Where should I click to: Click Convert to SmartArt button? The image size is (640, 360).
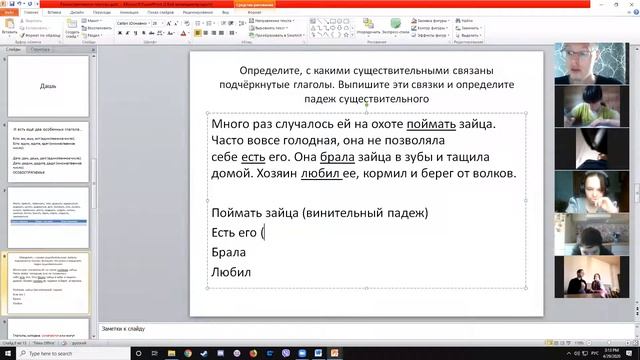(276, 36)
